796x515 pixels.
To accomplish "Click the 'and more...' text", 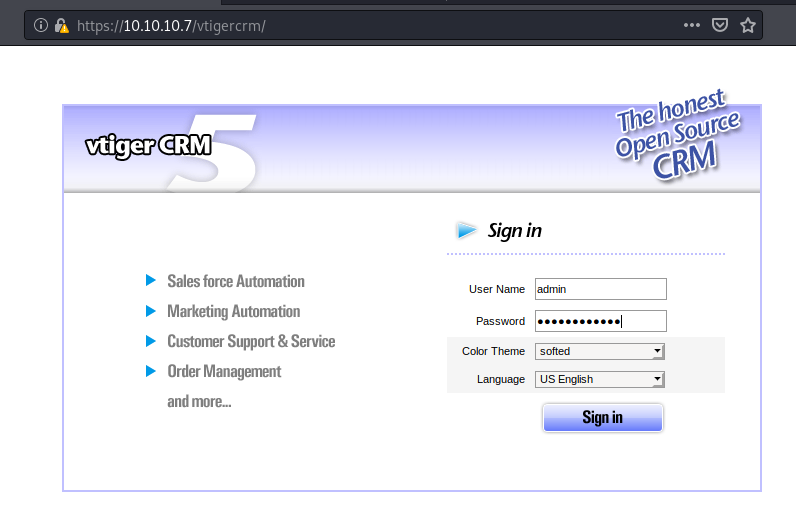I will tap(199, 401).
